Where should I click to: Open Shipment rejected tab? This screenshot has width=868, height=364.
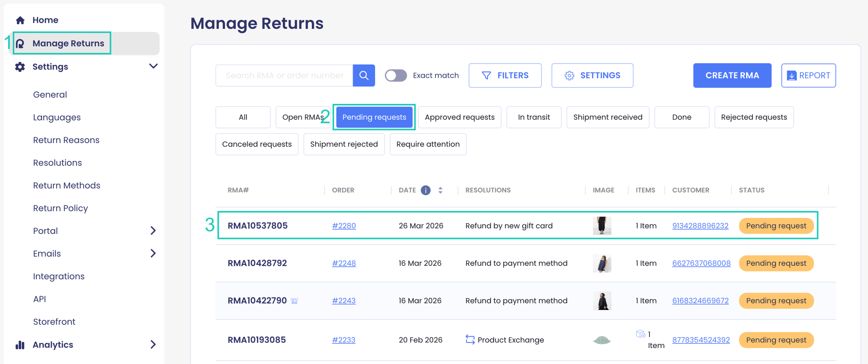344,144
